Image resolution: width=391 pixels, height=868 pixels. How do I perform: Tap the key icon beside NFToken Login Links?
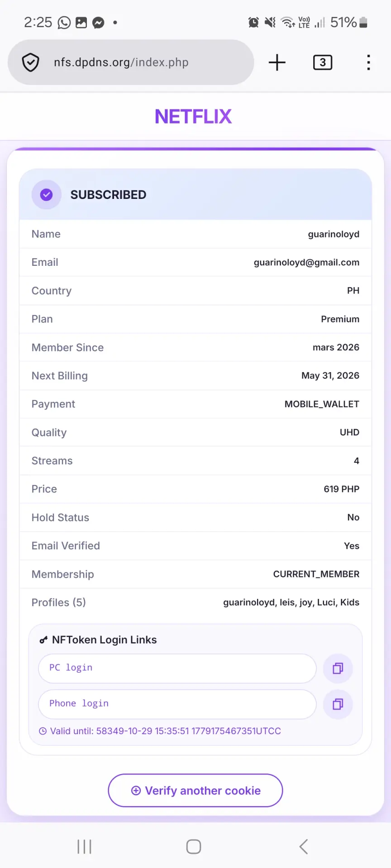[x=43, y=640]
